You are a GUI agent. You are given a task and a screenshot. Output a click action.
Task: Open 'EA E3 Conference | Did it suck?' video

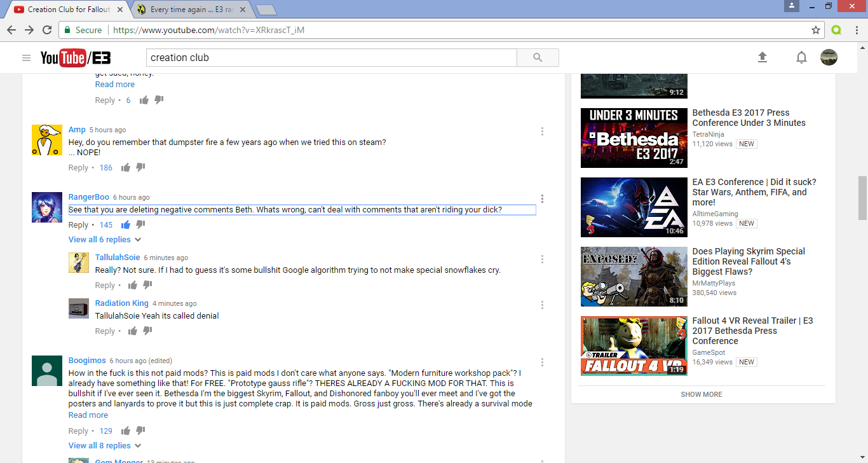(x=754, y=192)
